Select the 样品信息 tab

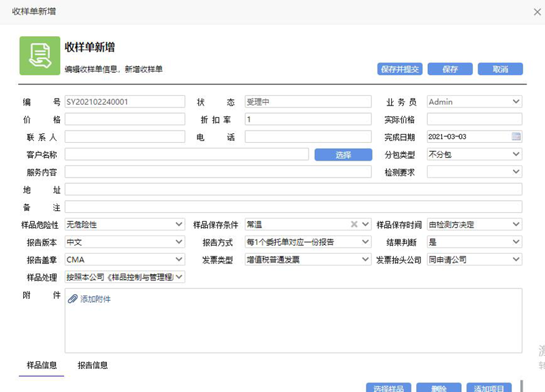pos(41,365)
